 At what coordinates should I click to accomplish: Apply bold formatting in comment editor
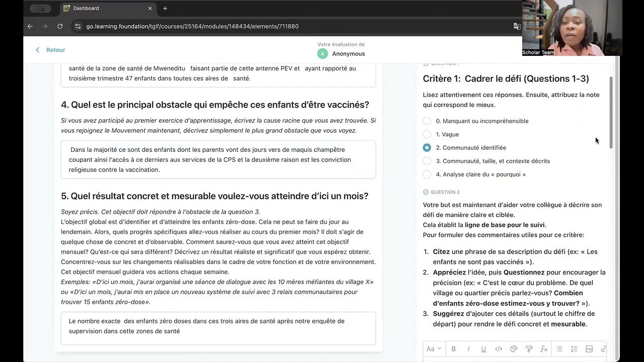[453, 349]
